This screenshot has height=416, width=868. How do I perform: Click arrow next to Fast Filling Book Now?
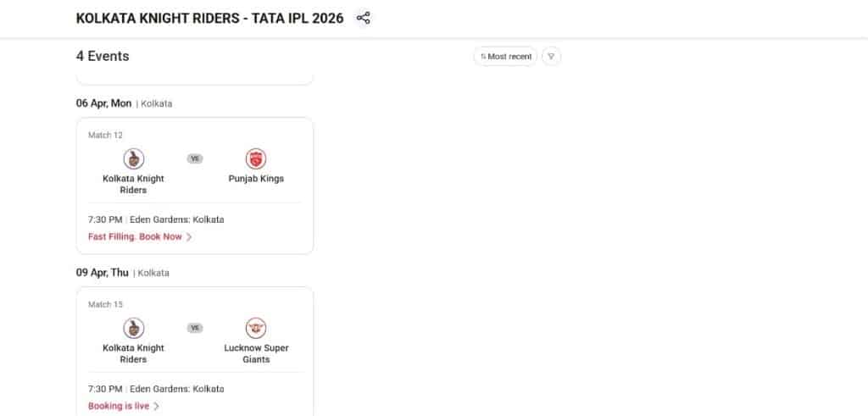(189, 237)
